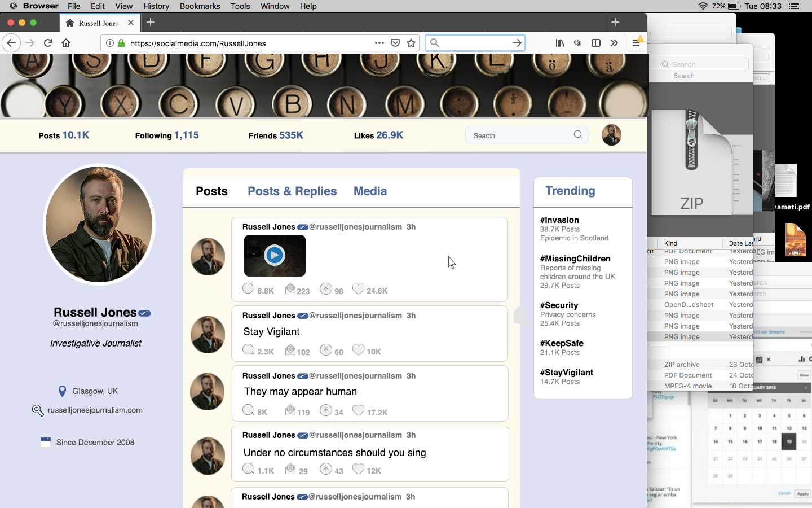Open the History menu
Image resolution: width=812 pixels, height=508 pixels.
[x=156, y=6]
